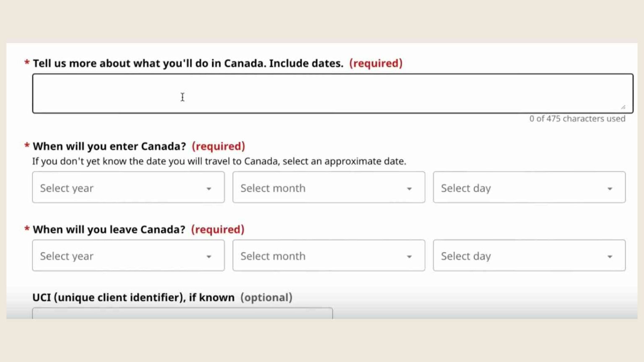
Task: Click the 'Select month' placeholder text under enter
Action: click(273, 188)
